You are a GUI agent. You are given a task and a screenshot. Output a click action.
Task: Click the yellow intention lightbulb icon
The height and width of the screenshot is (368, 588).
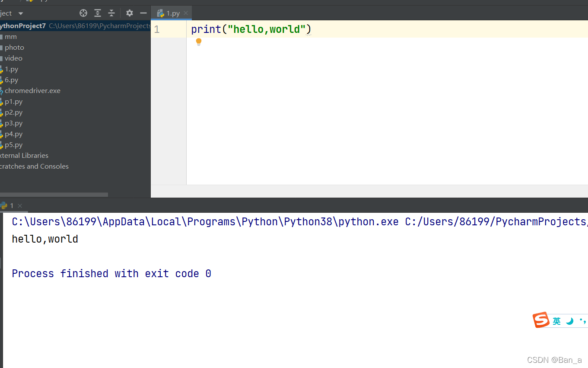tap(199, 42)
